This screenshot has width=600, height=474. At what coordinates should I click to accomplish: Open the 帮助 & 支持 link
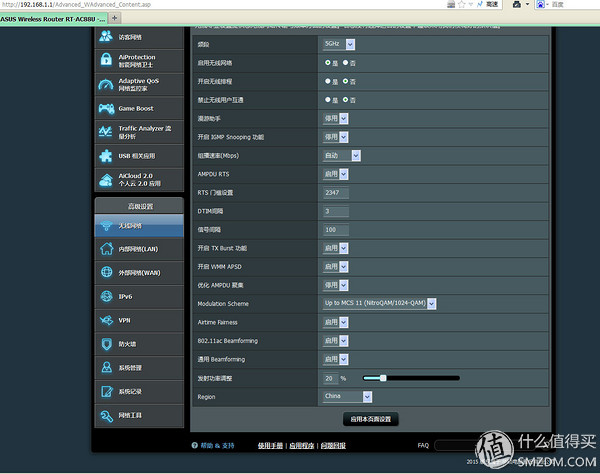[x=217, y=445]
